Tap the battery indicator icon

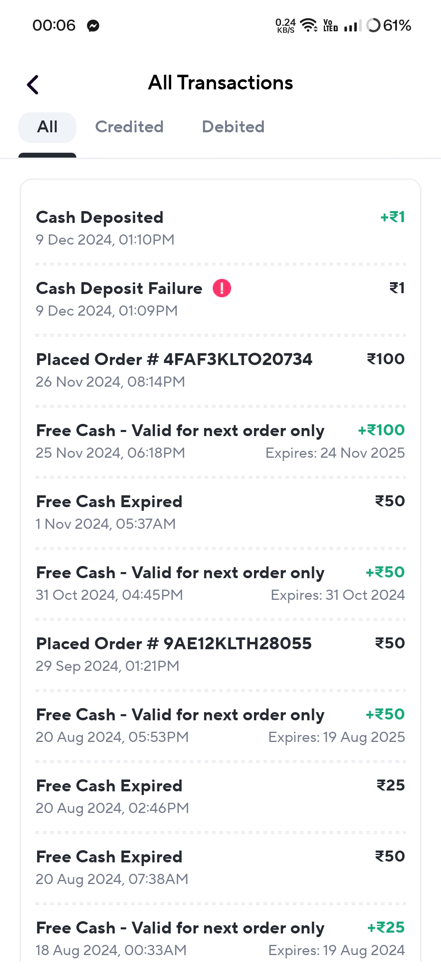tap(373, 25)
